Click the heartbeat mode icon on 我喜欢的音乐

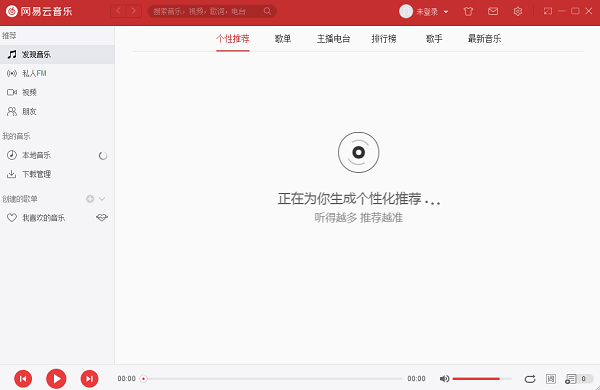pos(102,217)
